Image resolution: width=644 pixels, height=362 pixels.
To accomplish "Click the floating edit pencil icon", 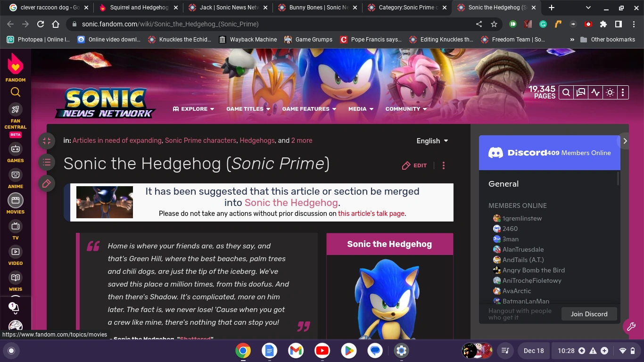I will click(46, 183).
